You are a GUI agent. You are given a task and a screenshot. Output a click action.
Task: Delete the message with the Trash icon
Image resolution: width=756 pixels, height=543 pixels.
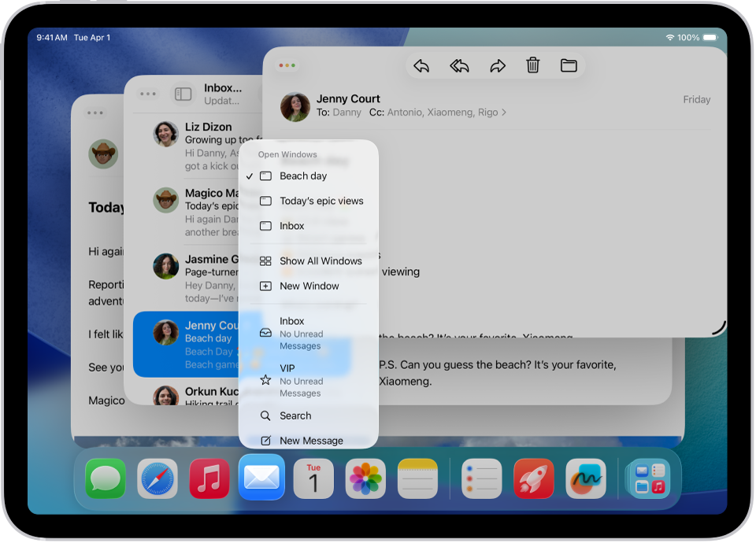(533, 65)
